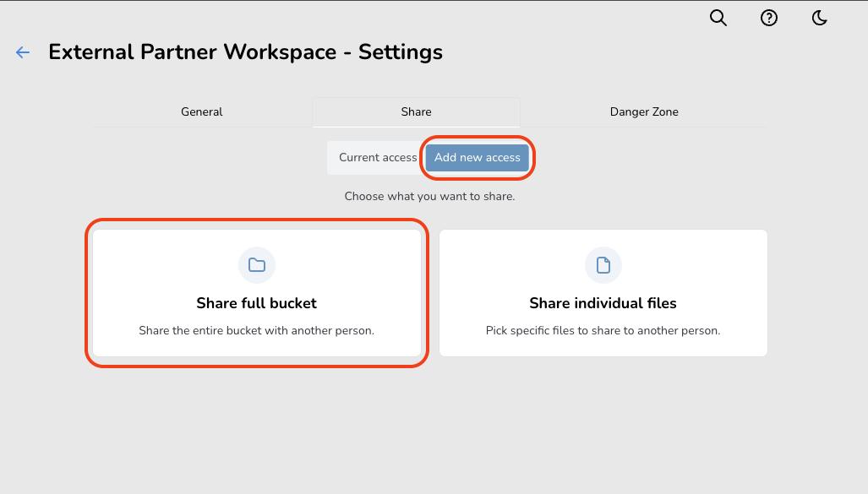Click Add new access button
This screenshot has width=868, height=494.
(478, 158)
